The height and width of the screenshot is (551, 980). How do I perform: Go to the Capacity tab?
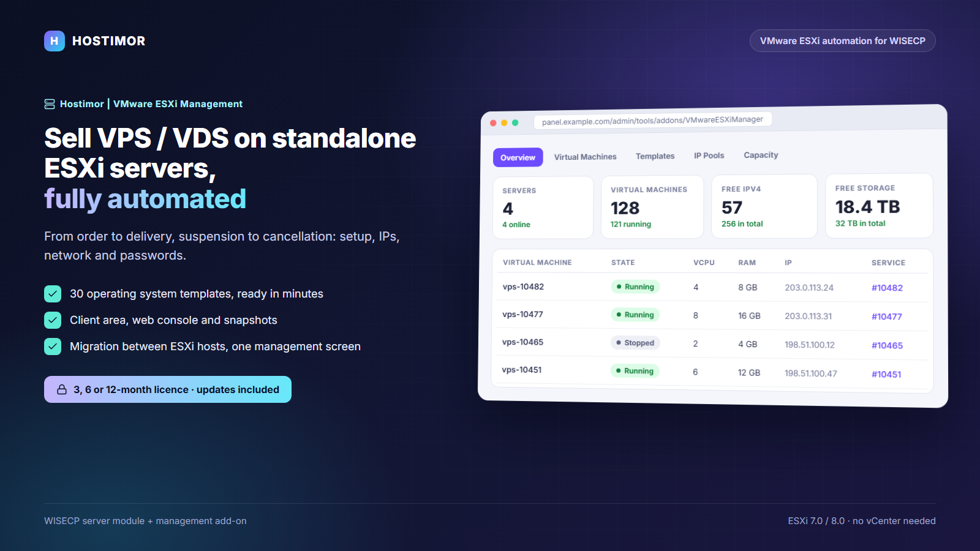click(x=761, y=155)
